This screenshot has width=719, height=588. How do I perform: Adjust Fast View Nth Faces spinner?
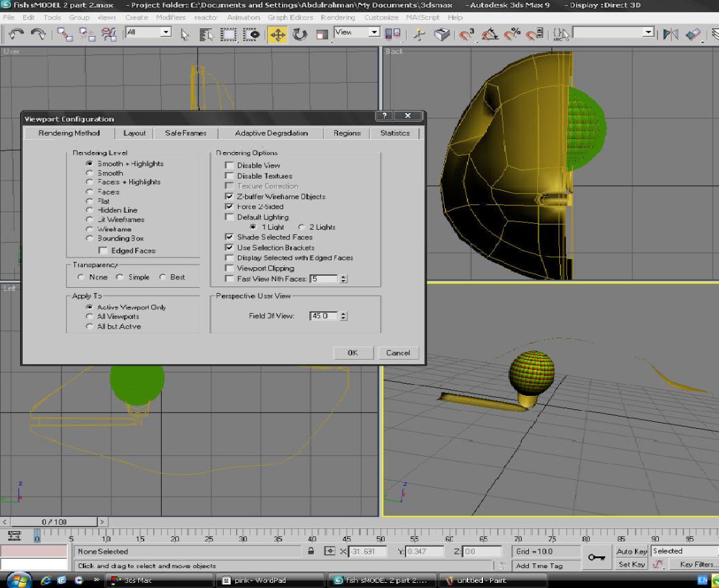tap(343, 279)
